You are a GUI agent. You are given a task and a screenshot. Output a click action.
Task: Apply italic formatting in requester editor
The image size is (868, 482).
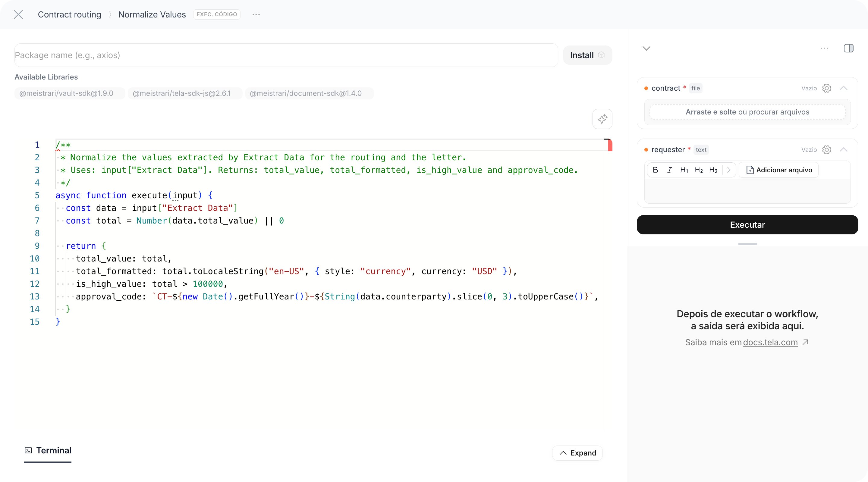click(x=669, y=170)
